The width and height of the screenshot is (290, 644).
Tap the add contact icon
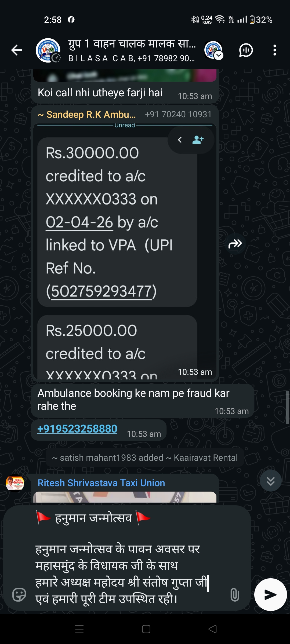[x=198, y=140]
